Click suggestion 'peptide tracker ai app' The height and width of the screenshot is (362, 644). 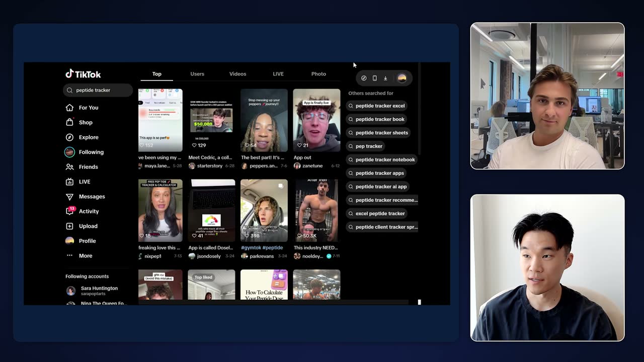(378, 187)
